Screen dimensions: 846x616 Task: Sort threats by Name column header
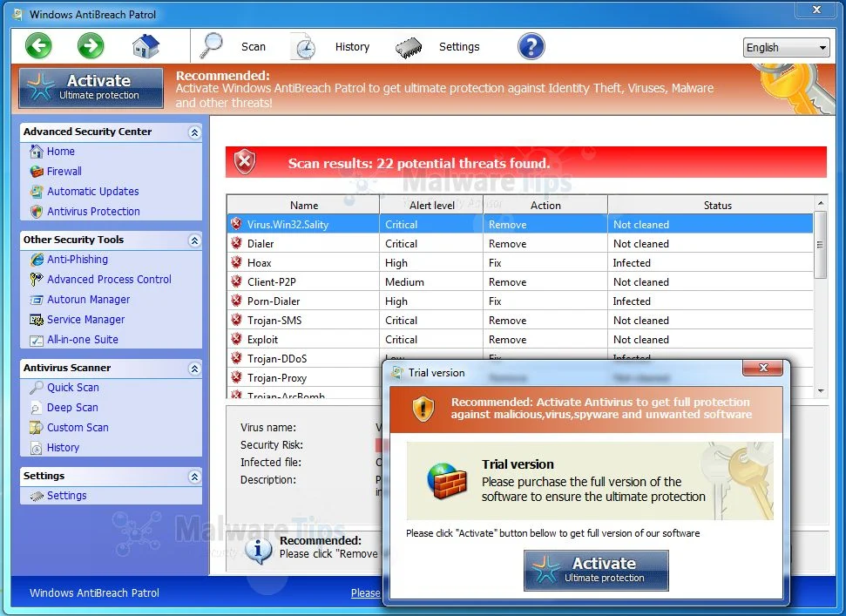[304, 205]
